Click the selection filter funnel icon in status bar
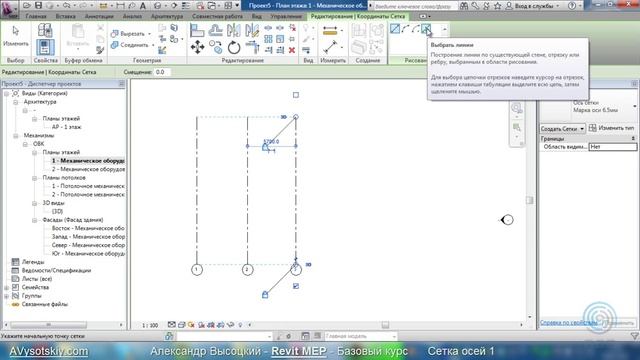The image size is (640, 360). click(634, 336)
